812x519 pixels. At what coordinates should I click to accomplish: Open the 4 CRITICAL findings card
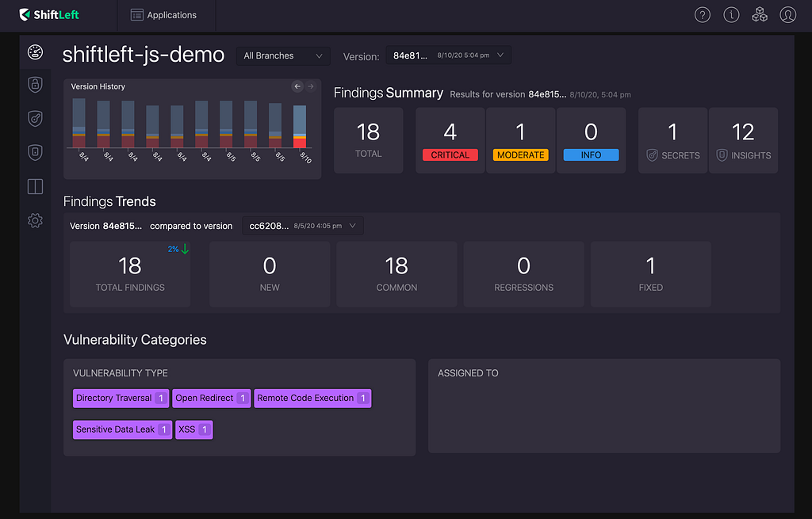(x=450, y=140)
